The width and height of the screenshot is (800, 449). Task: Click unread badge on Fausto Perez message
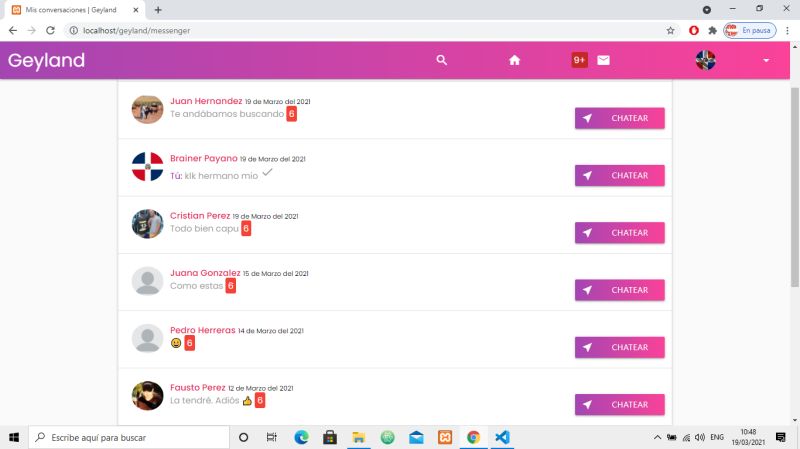(260, 401)
